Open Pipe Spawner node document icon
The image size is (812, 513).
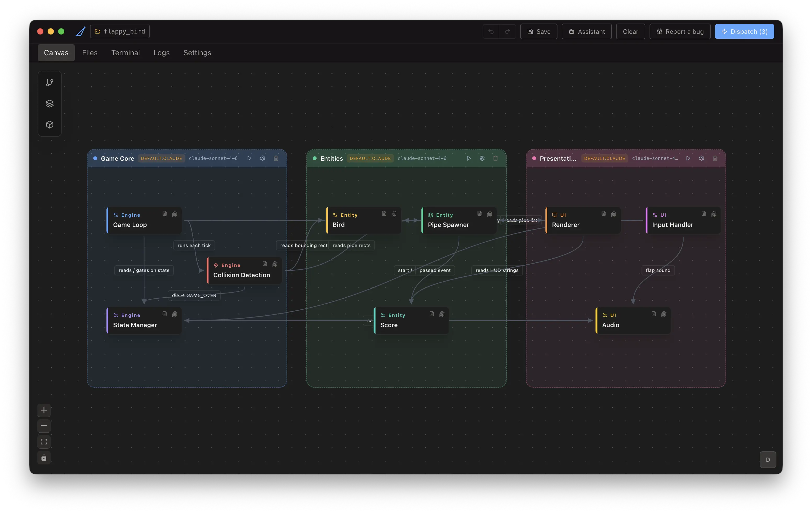[480, 214]
